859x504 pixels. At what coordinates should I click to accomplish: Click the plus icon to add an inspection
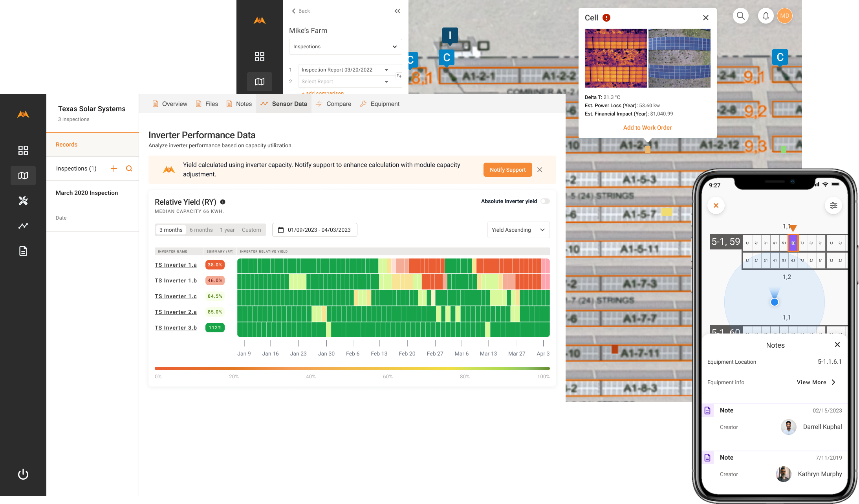(114, 169)
